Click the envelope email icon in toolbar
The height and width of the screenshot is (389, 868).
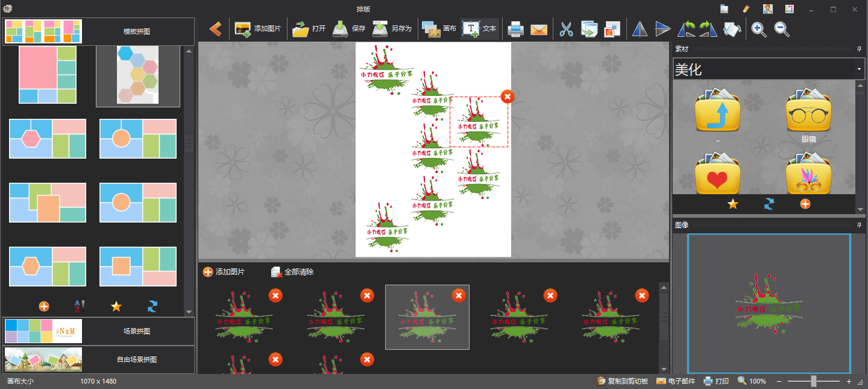pyautogui.click(x=538, y=29)
